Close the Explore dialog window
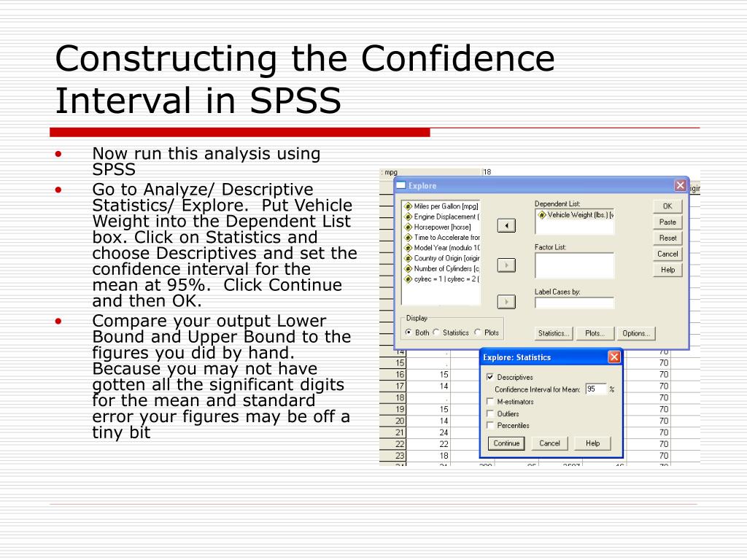This screenshot has width=747, height=560. click(x=681, y=185)
